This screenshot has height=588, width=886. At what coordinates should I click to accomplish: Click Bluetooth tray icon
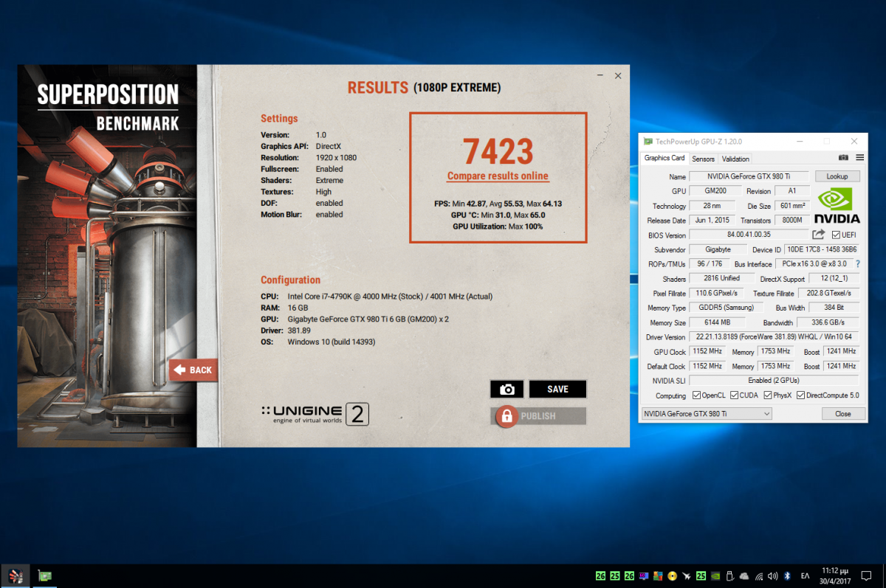787,575
